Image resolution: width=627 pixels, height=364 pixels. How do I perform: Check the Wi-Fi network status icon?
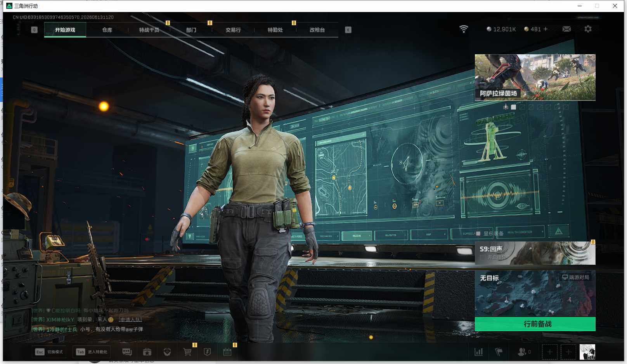[464, 29]
